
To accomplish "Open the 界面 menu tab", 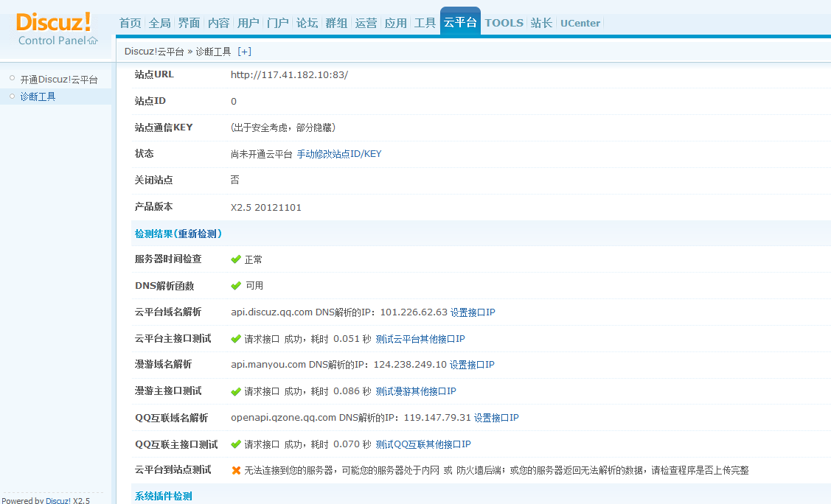I will [190, 23].
